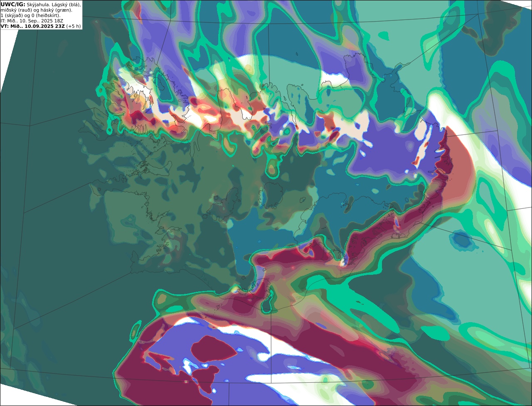
Task: Click the bold "UWC/IG:" label
Action: [x=13, y=4]
